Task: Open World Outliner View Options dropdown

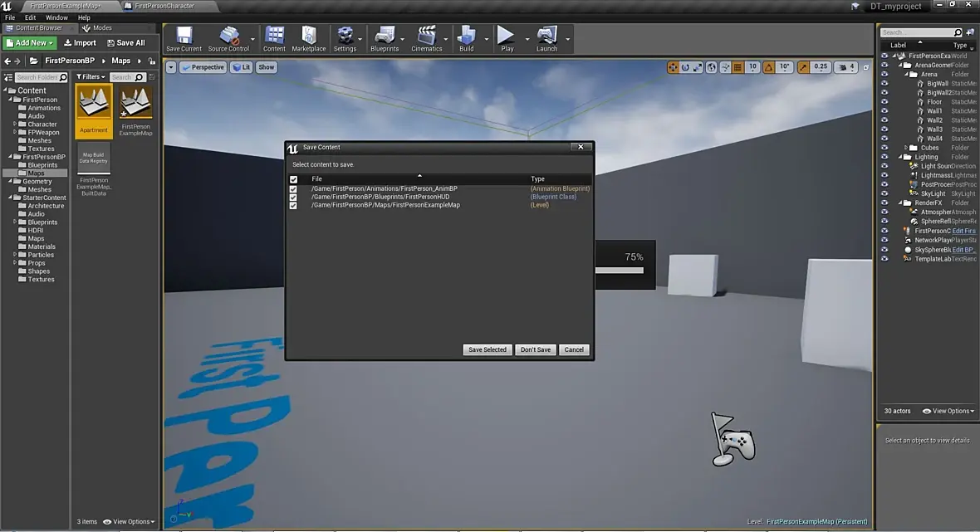Action: click(x=948, y=411)
